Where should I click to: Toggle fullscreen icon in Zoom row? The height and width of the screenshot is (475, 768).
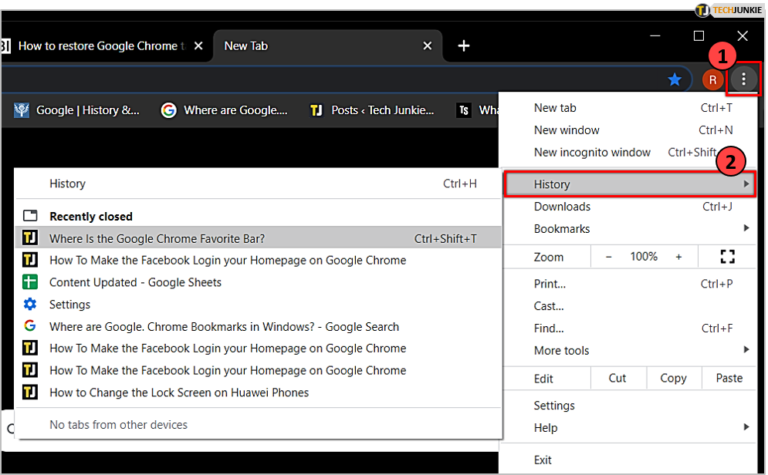click(727, 257)
